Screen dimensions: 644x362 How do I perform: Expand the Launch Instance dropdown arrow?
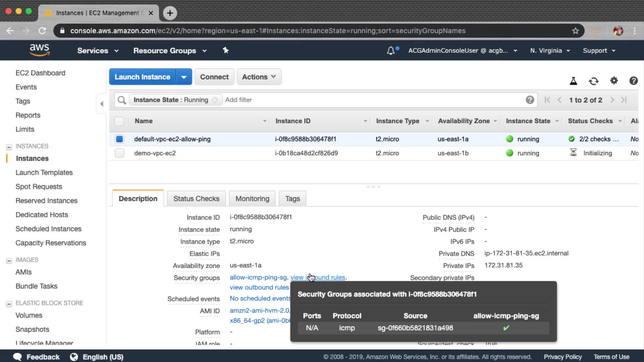click(x=184, y=77)
